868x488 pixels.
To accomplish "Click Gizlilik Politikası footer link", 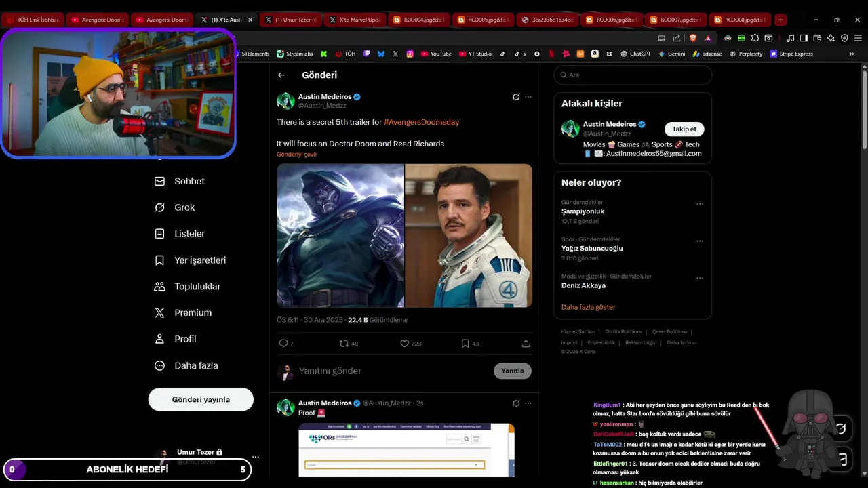I will tap(623, 332).
